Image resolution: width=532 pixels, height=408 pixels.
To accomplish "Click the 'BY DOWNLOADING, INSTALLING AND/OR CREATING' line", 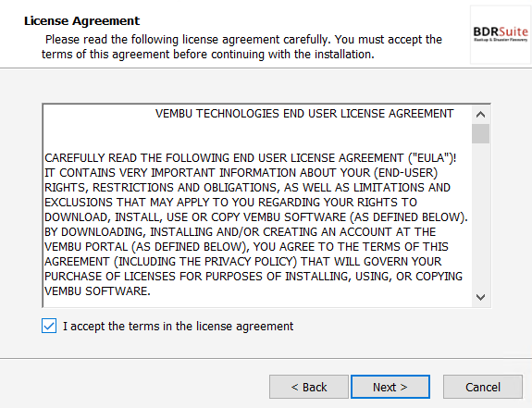I will [x=241, y=232].
